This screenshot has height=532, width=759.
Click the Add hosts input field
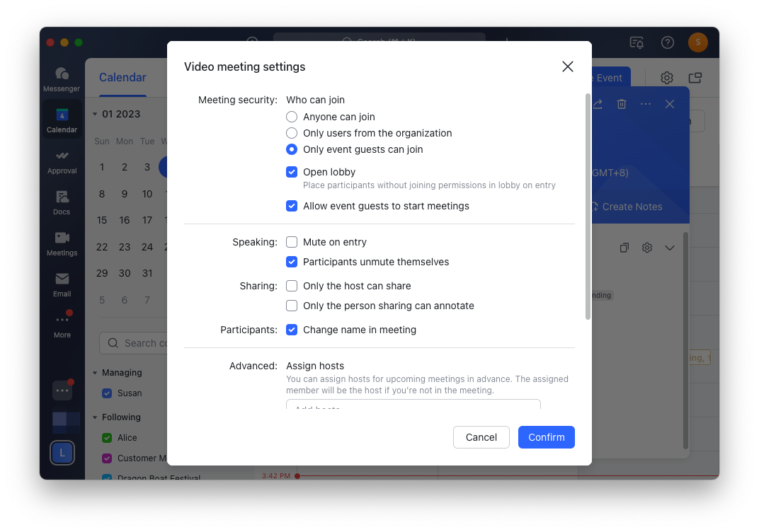413,407
